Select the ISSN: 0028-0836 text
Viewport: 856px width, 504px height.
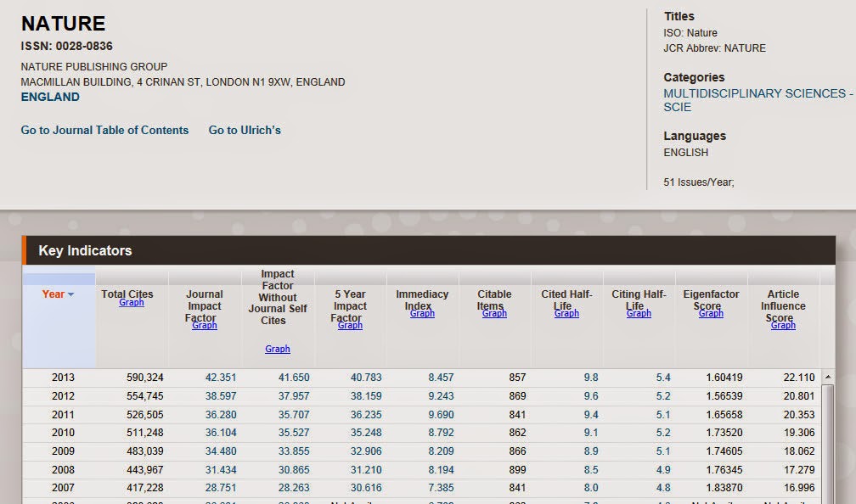[66, 46]
